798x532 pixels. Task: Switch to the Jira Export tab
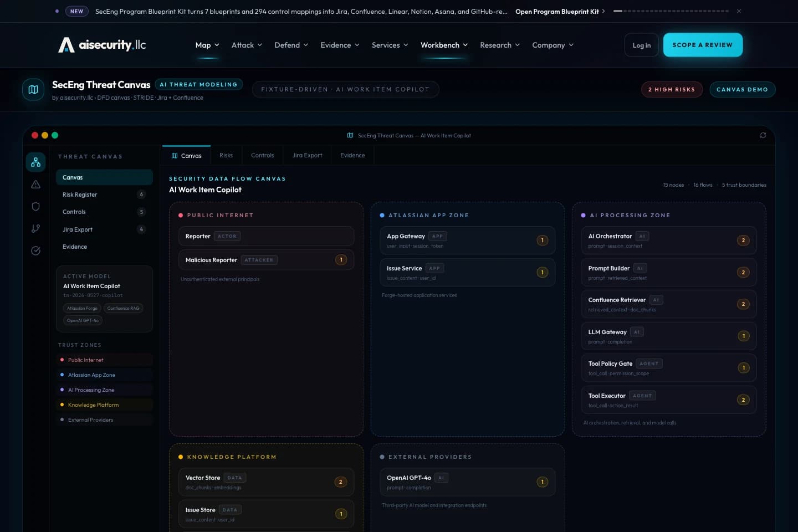pos(307,156)
